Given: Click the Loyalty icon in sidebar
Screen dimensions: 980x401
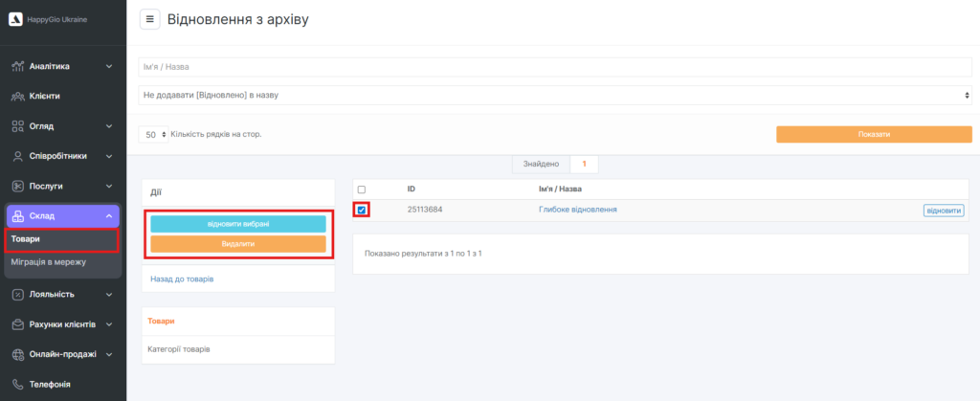Looking at the screenshot, I should click(x=18, y=295).
